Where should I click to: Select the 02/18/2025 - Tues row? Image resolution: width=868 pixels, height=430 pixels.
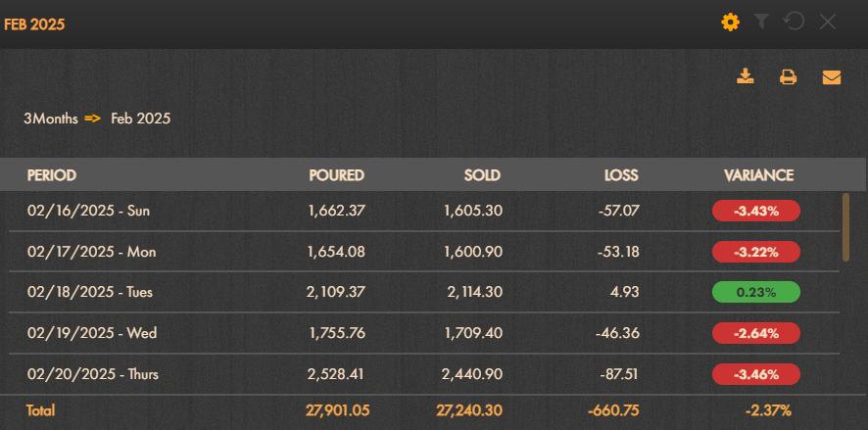coord(419,292)
